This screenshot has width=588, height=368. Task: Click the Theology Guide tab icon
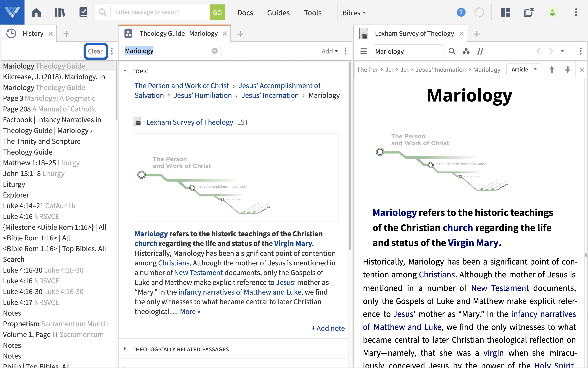coord(128,33)
